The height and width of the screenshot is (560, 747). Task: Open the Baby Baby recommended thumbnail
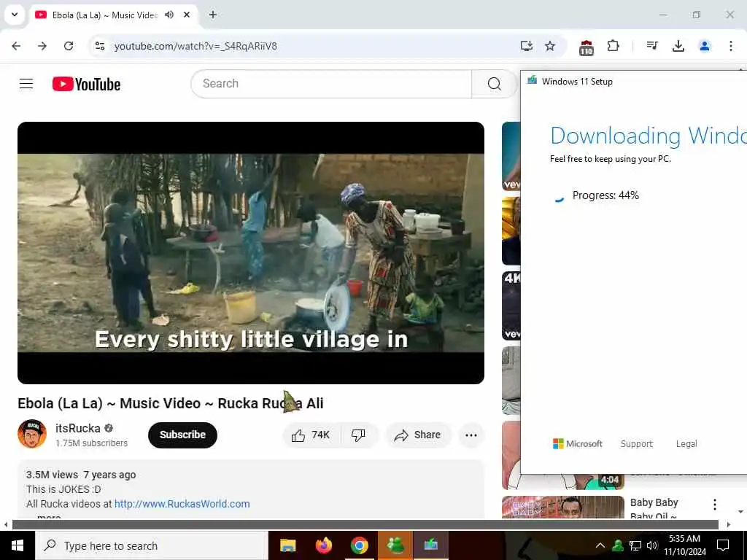coord(562,507)
